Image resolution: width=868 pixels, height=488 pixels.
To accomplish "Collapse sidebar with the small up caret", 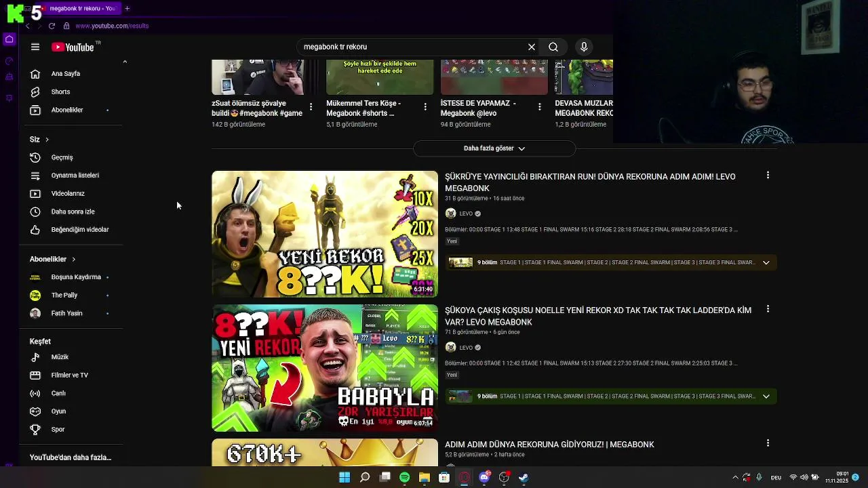I will pos(125,62).
